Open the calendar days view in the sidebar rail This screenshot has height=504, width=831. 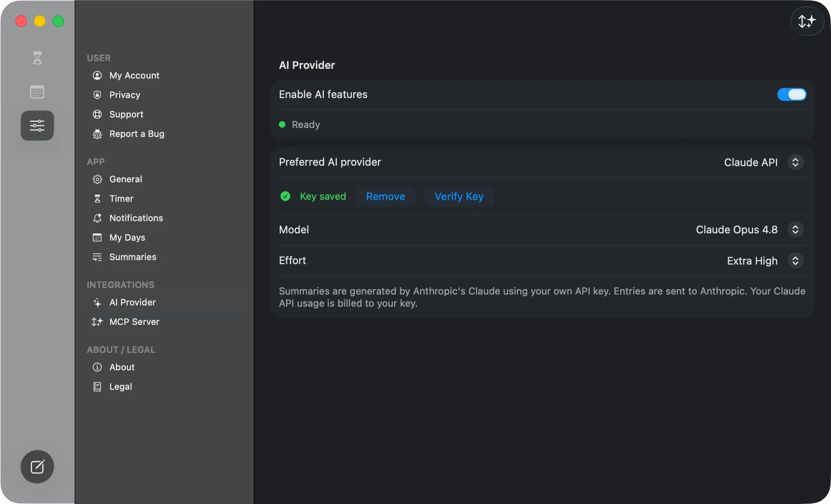point(37,92)
